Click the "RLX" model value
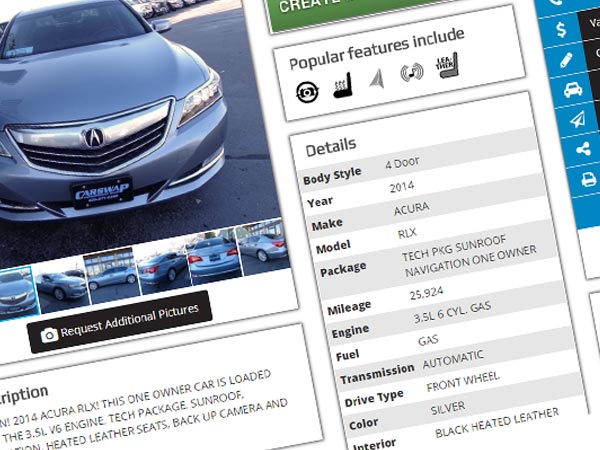Screen dimensions: 600x450 407,233
